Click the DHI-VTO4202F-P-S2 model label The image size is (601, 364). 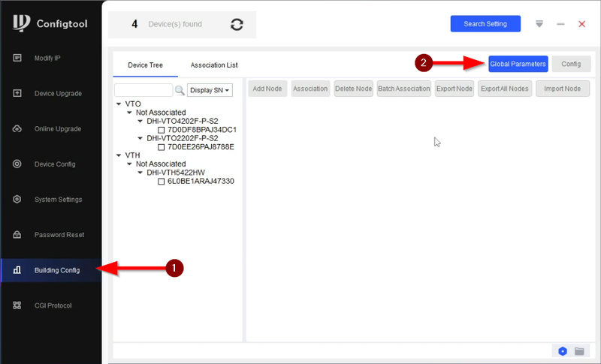tap(183, 121)
